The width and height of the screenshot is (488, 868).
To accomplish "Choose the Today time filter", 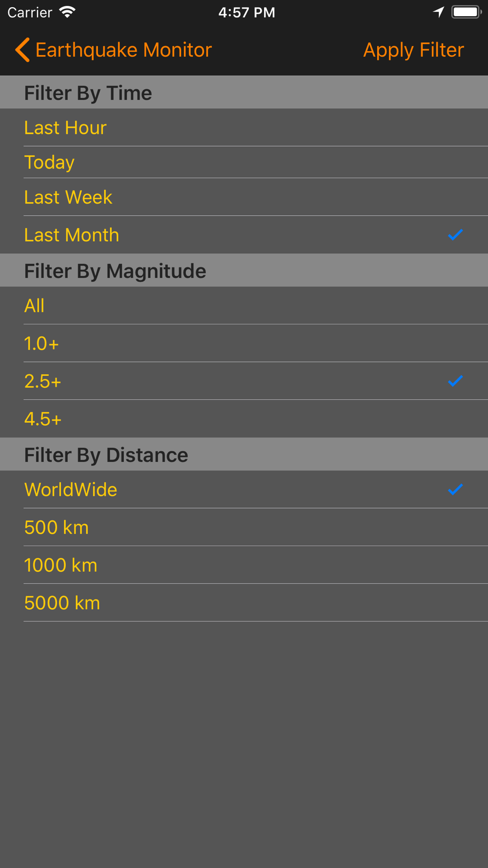I will pyautogui.click(x=244, y=162).
